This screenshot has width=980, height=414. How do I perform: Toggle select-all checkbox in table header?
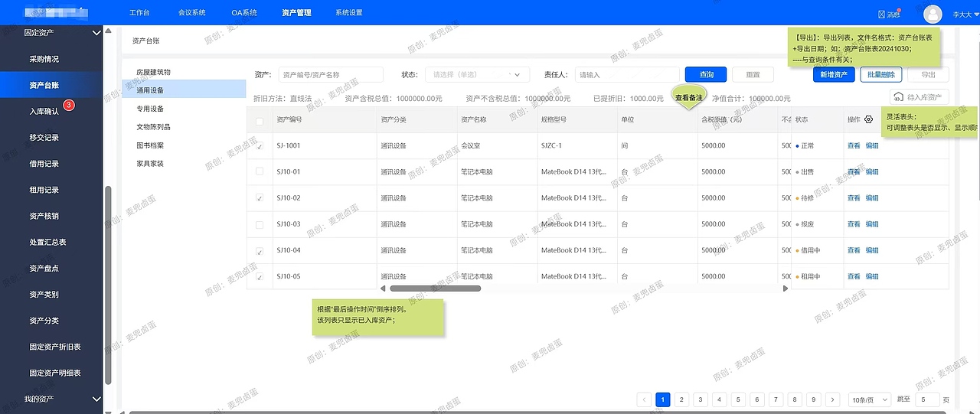tap(260, 120)
